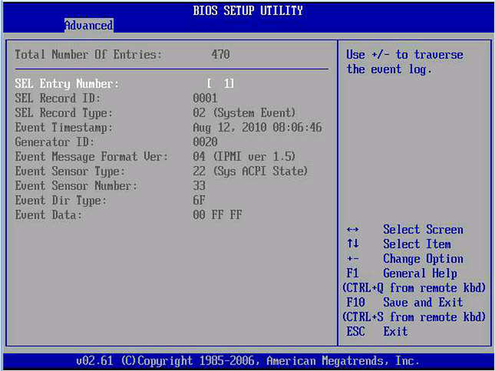Click the CTRL+S from remote kbd hint
Image resolution: width=495 pixels, height=371 pixels.
[414, 317]
